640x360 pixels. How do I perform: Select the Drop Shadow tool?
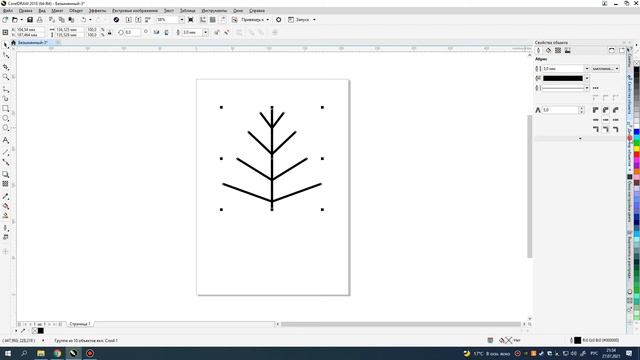click(6, 174)
